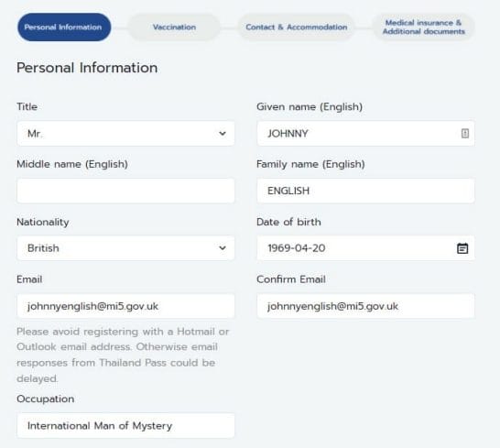Go to the Vaccination step tab
The height and width of the screenshot is (448, 500).
(174, 27)
